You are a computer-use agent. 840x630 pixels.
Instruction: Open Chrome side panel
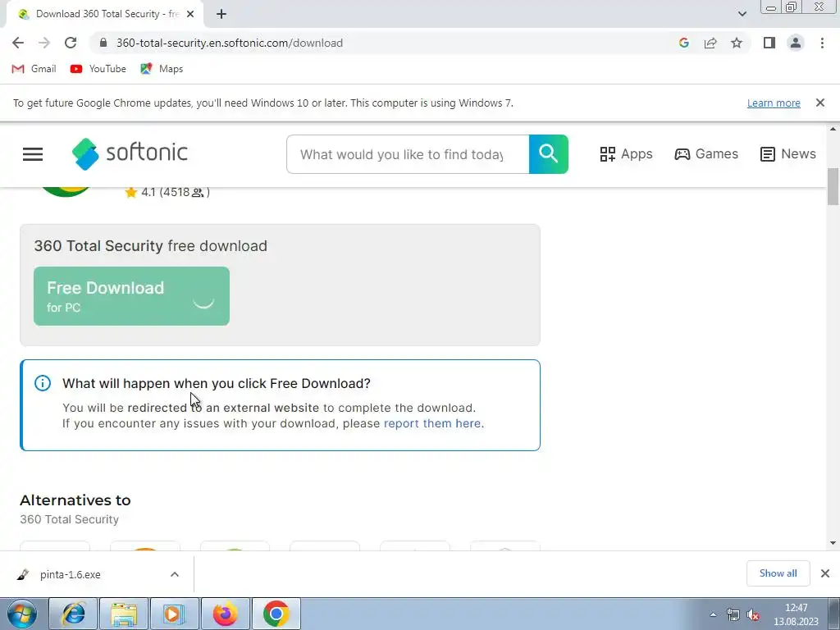tap(769, 43)
